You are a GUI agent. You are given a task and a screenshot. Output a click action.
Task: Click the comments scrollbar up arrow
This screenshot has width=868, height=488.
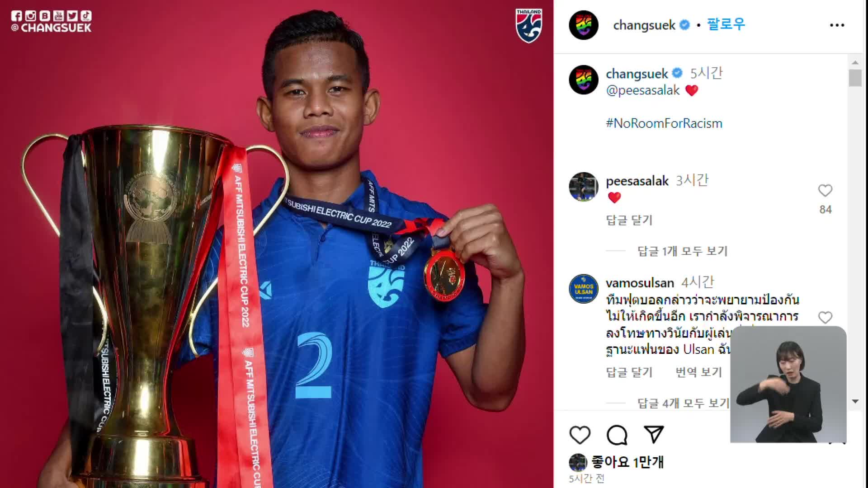click(x=855, y=62)
